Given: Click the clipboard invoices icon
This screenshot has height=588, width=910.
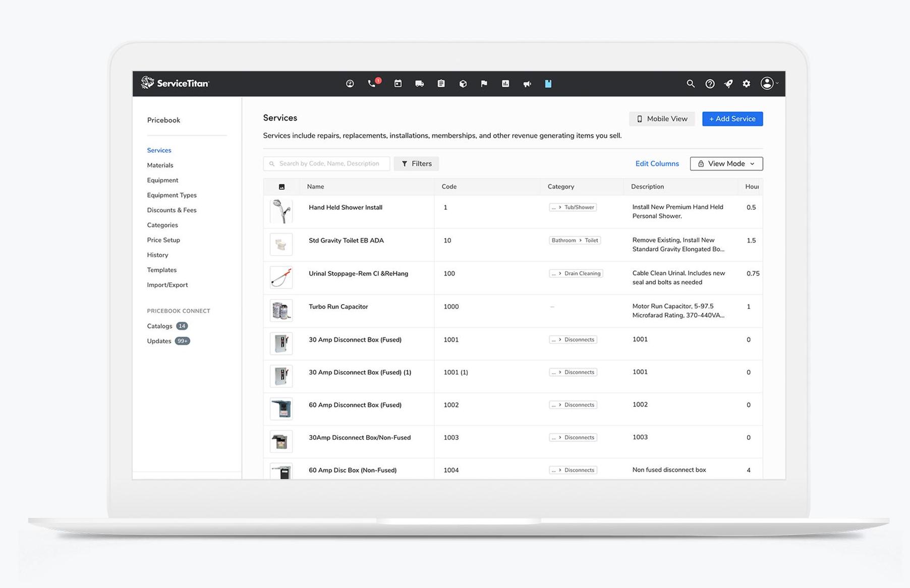Looking at the screenshot, I should coord(441,84).
